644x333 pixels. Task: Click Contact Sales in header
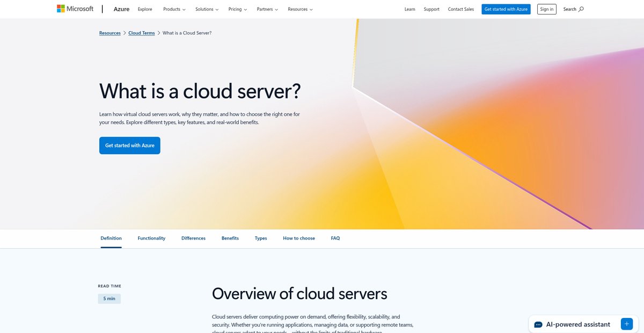click(x=461, y=9)
